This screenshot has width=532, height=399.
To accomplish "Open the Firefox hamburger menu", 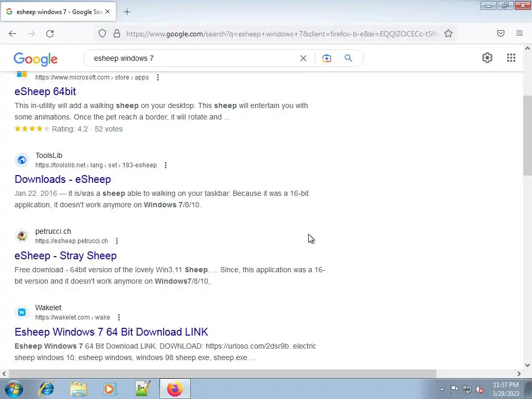I will click(x=520, y=33).
